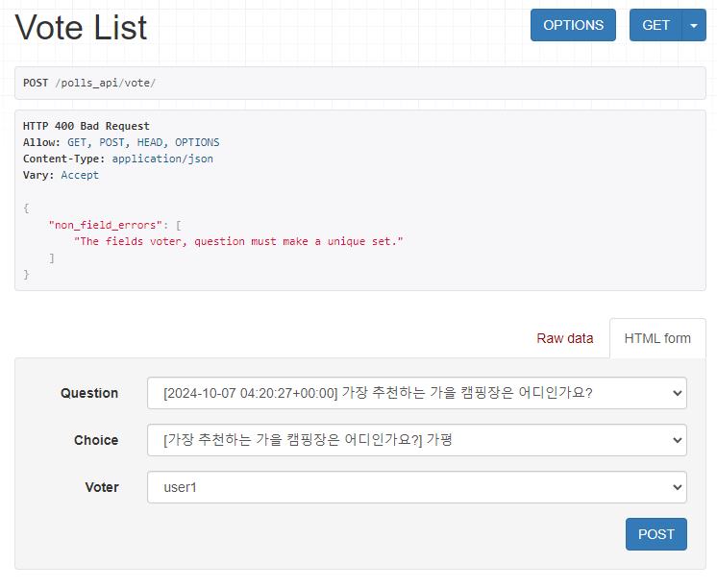Click the request line POST /polls_api/vote/
Viewport: 717px width, 588px height.
[x=89, y=83]
